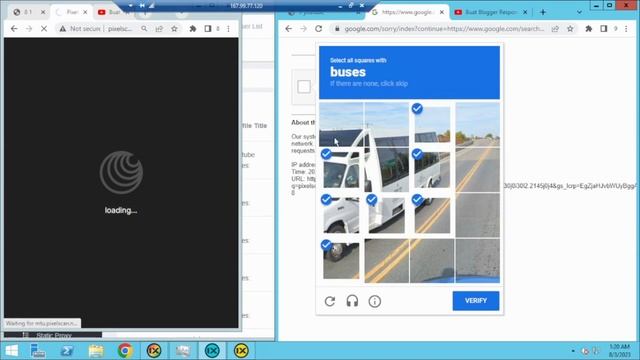640x360 pixels.
Task: Bookmark the pixelscan page with star
Action: 174,29
